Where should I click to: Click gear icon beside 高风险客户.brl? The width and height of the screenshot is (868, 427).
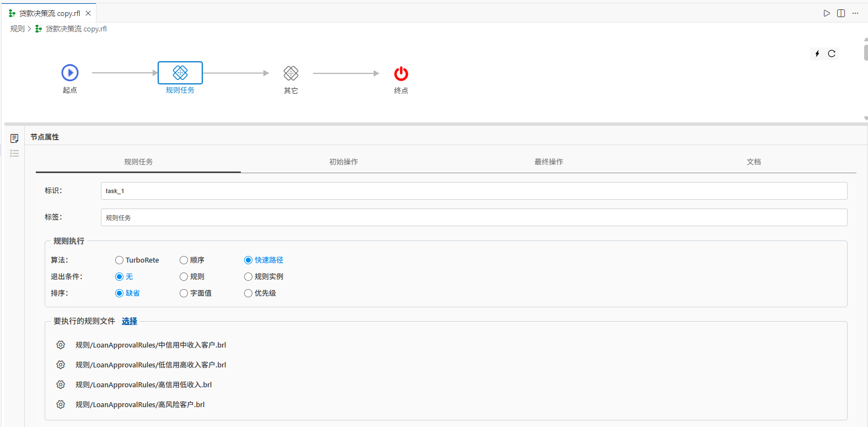pos(61,404)
